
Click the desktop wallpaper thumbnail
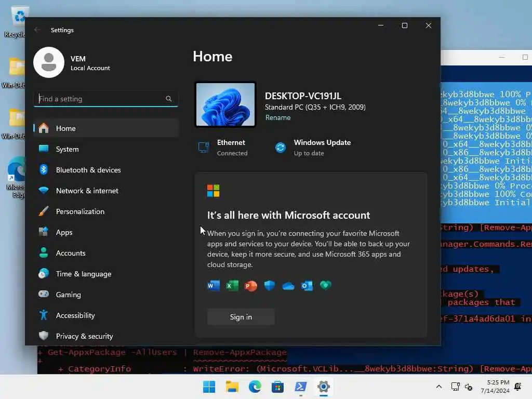click(x=225, y=104)
